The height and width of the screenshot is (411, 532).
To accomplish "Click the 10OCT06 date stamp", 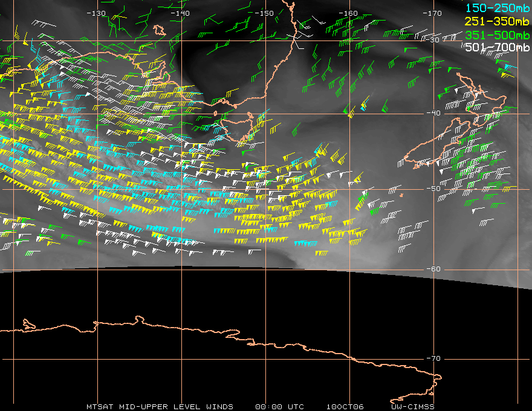I will [345, 407].
